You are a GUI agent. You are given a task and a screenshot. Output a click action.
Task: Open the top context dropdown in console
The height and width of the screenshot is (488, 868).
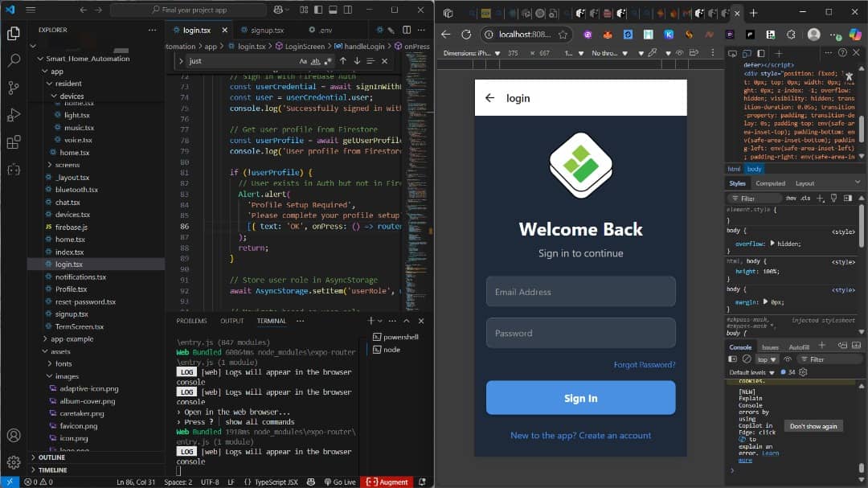[768, 359]
